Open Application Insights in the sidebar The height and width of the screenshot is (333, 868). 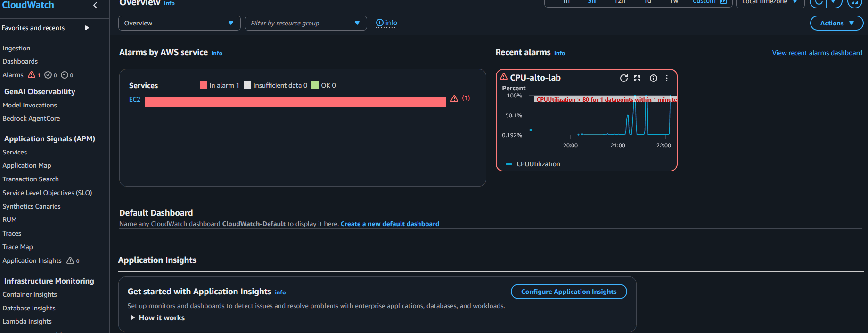[32, 260]
